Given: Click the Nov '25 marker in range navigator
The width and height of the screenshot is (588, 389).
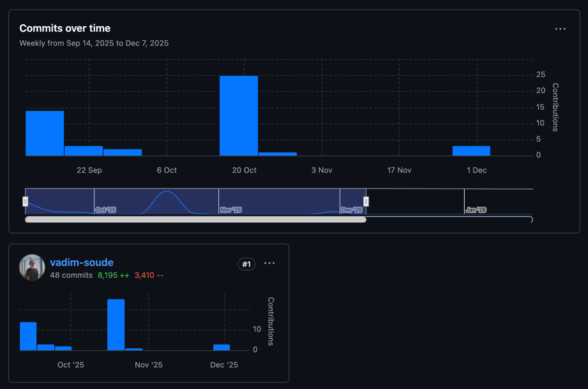Looking at the screenshot, I should tap(230, 210).
